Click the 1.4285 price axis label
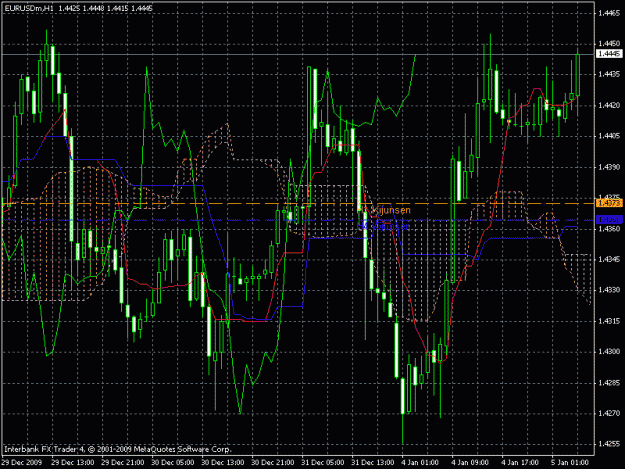This screenshot has height=469, width=625. 609,383
